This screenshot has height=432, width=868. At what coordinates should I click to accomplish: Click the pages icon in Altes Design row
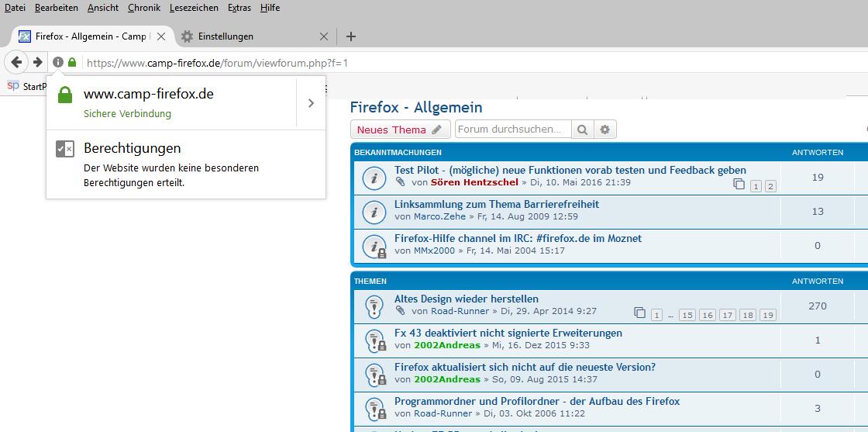640,313
